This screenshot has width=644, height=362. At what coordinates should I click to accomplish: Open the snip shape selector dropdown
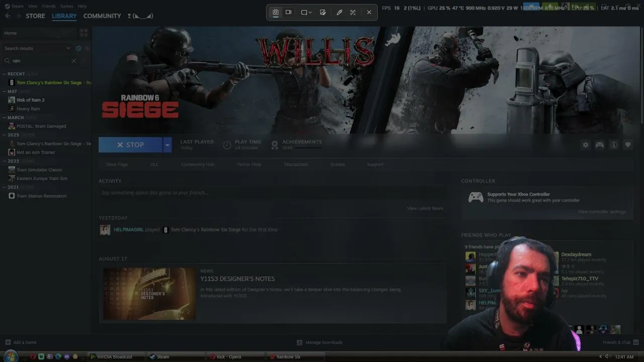pyautogui.click(x=306, y=12)
